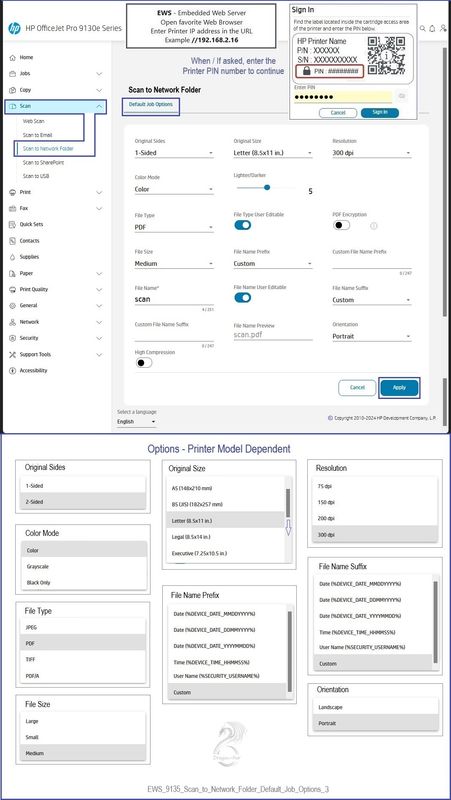This screenshot has height=800, width=451.
Task: Click the Print Quality icon in sidebar
Action: point(13,289)
